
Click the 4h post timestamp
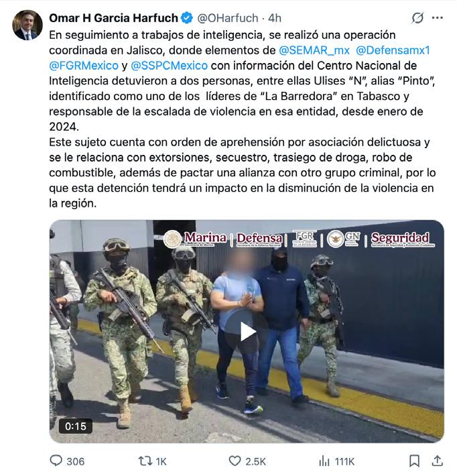coord(275,18)
